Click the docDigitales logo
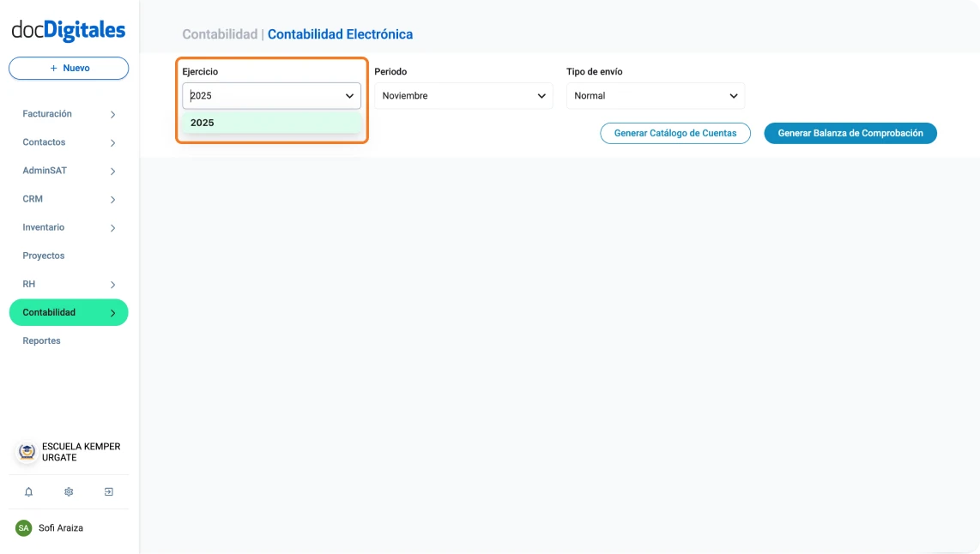 (67, 29)
